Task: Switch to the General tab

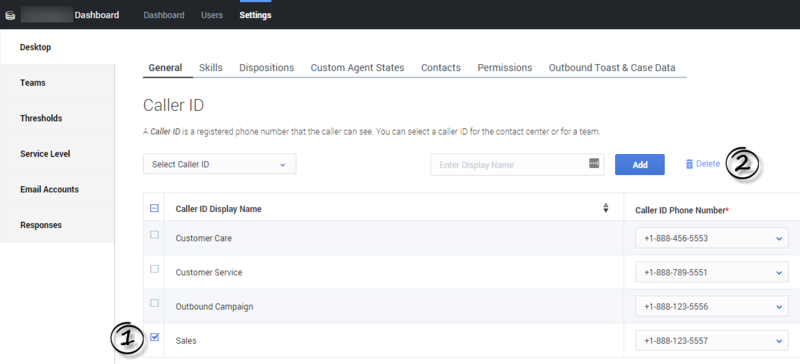Action: pos(165,68)
